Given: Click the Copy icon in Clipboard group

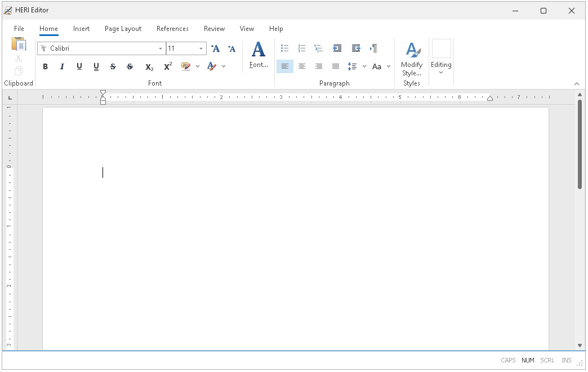Looking at the screenshot, I should coord(19,71).
